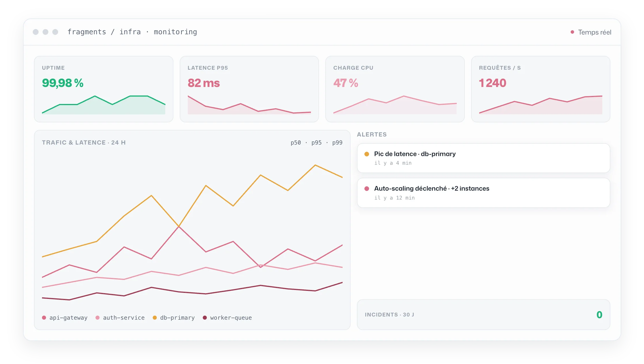Open the Pic de latence · db-primary alert
Screen dimensions: 644x364
(483, 158)
